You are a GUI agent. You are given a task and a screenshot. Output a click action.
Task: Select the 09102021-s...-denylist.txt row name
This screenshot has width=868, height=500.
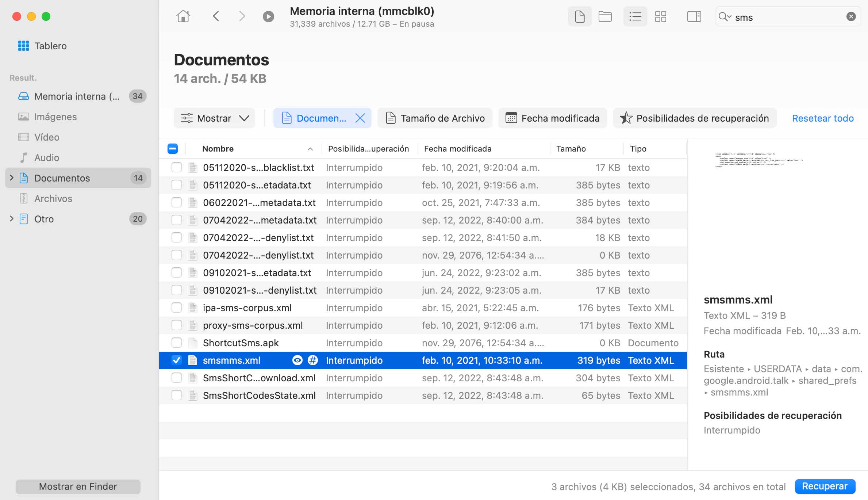click(260, 290)
